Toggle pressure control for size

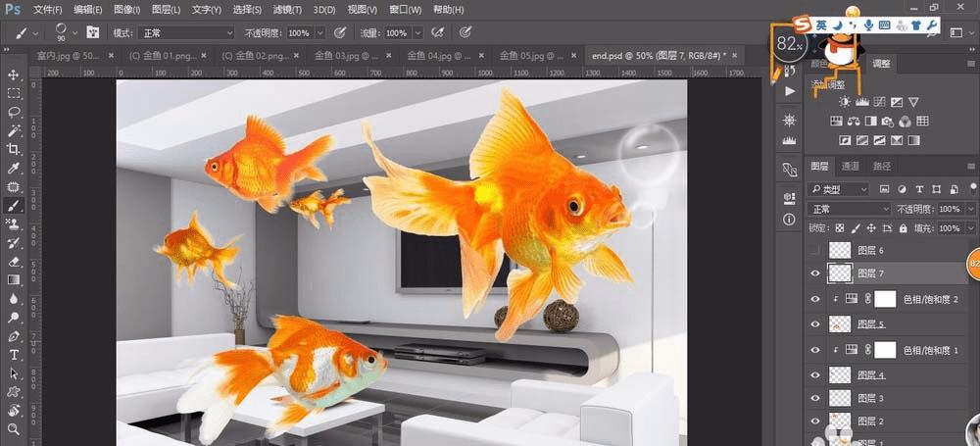[465, 32]
